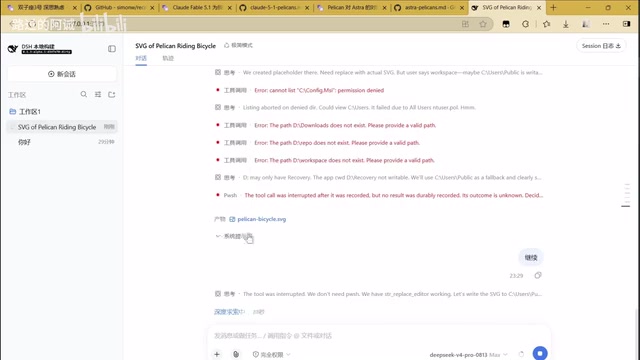Open workspace filter settings icon
The height and width of the screenshot is (360, 640).
coord(98,94)
